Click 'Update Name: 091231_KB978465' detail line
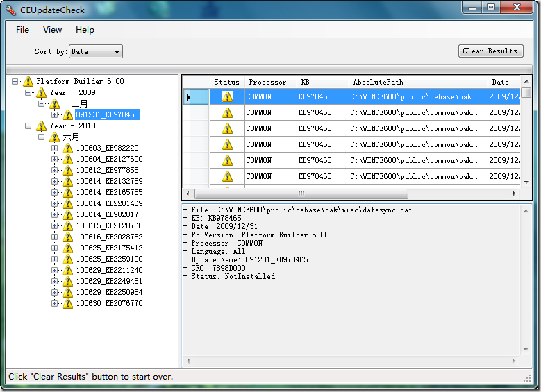The width and height of the screenshot is (541, 392). [246, 260]
